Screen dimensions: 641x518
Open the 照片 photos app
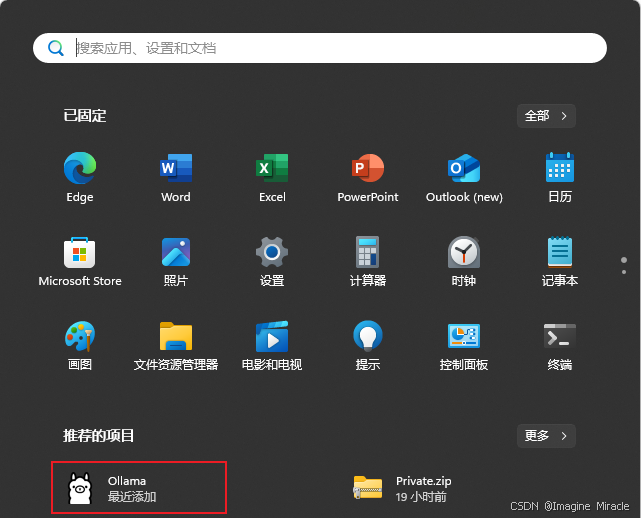(176, 261)
